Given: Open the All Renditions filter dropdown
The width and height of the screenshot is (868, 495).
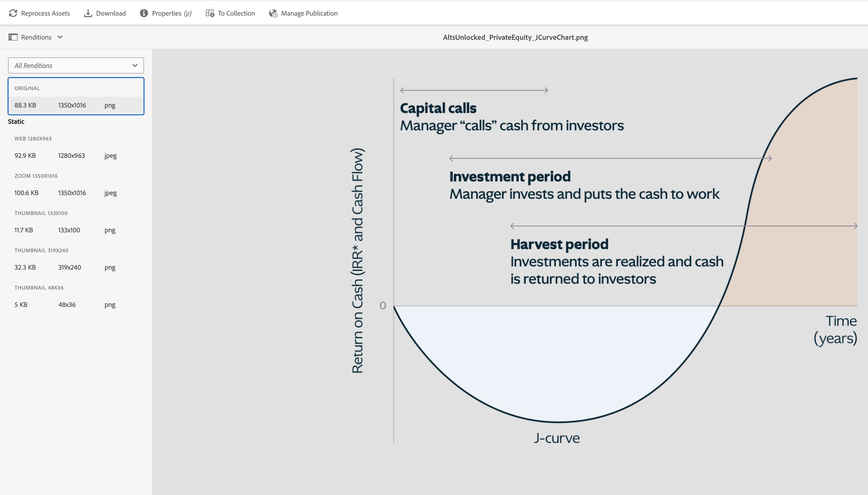Looking at the screenshot, I should tap(68, 66).
